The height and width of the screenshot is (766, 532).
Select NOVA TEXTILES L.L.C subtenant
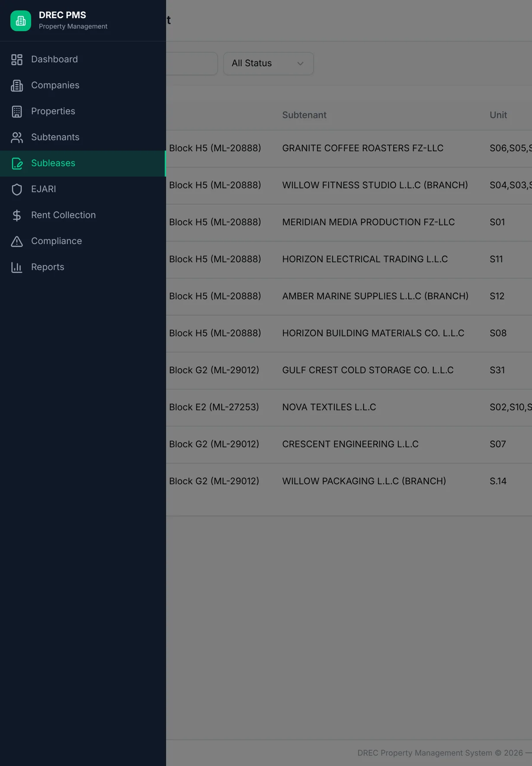(x=329, y=407)
